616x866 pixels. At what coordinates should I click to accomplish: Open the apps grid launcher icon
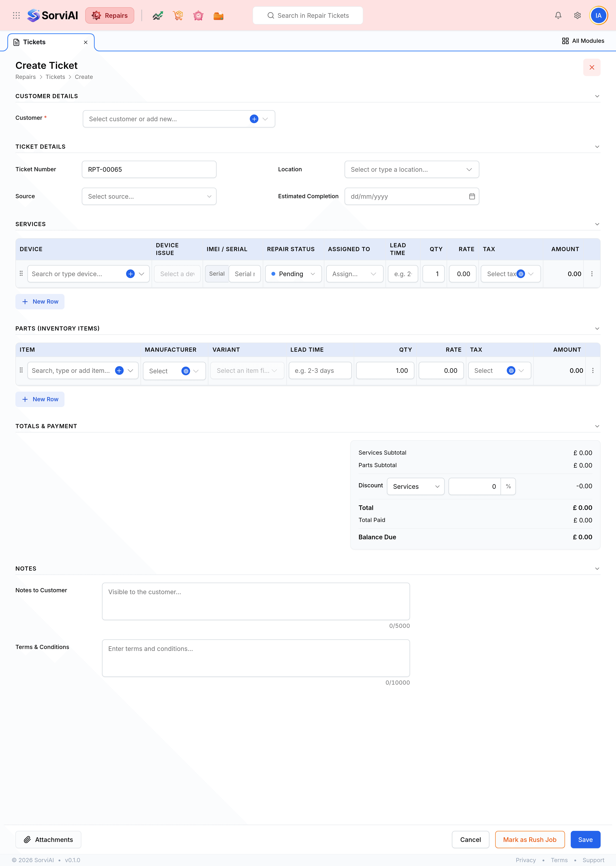coord(16,16)
